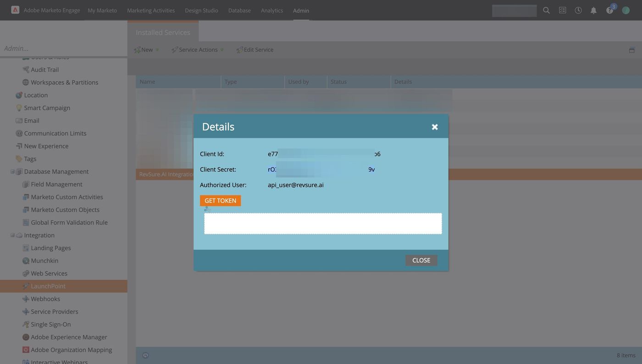This screenshot has width=642, height=364.
Task: Click the Client Id value
Action: [x=324, y=154]
